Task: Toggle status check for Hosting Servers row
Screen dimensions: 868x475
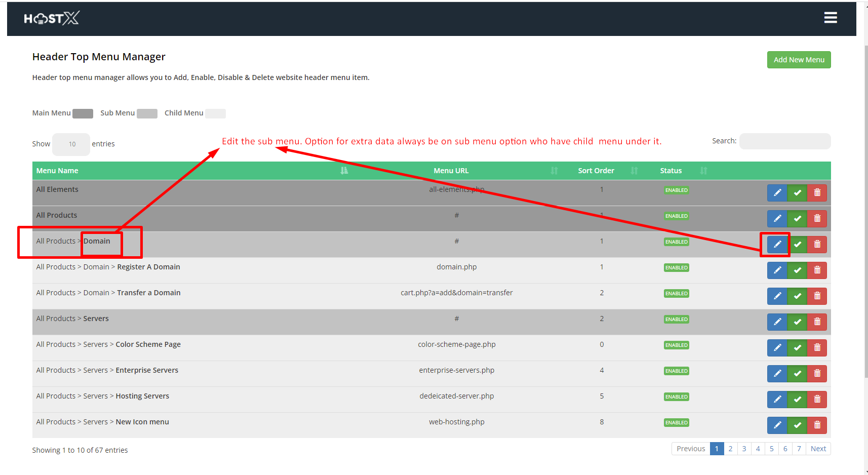Action: [x=797, y=400]
